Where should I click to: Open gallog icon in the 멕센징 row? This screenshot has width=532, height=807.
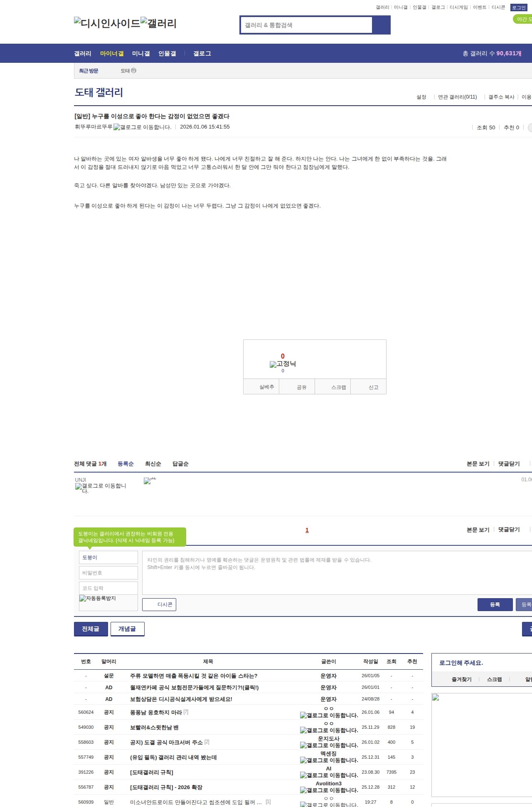point(329,760)
